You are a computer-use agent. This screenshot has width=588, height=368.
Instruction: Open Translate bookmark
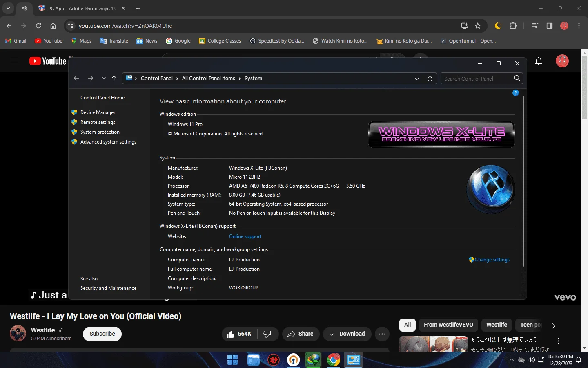[114, 41]
